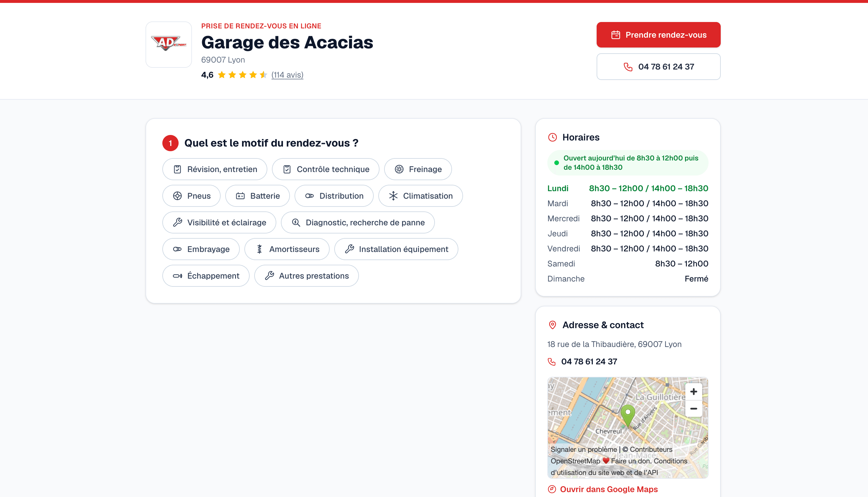Click the belt icon beside Distribution
The height and width of the screenshot is (497, 868).
coord(310,196)
